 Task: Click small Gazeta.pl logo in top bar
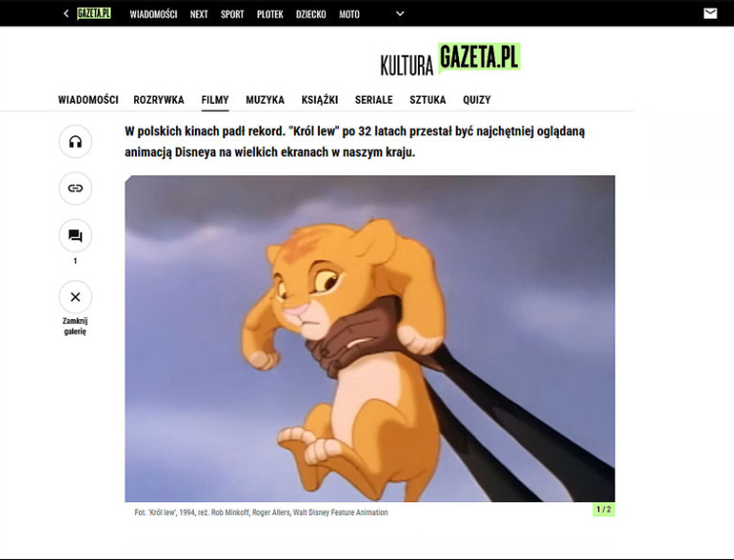tap(94, 14)
